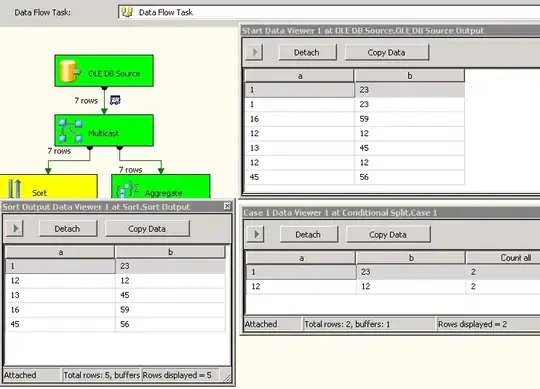Click Detach in Start Data Viewer
The image size is (540, 389).
(x=307, y=52)
